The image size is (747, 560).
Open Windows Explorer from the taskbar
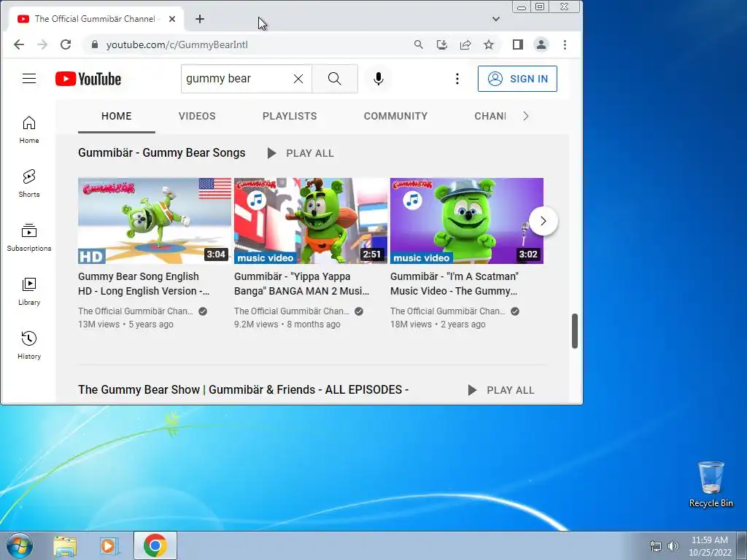click(x=65, y=545)
